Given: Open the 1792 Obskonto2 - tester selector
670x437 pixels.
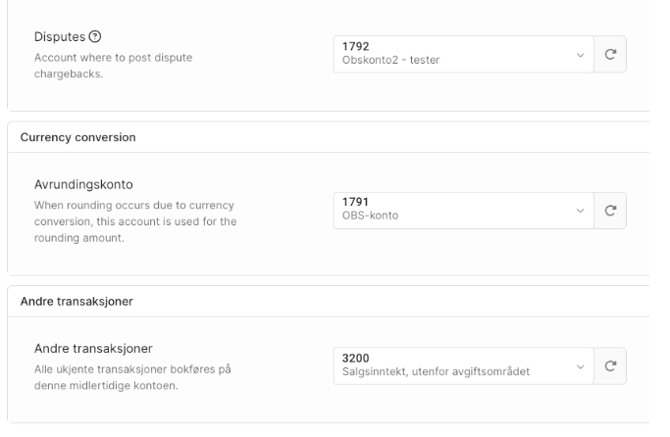Looking at the screenshot, I should point(455,53).
